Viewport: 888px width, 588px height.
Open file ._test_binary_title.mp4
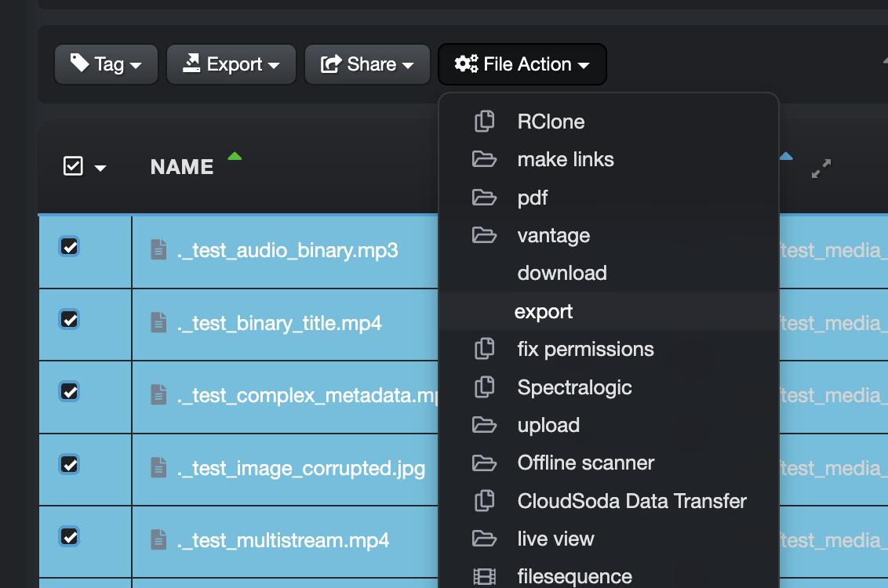(279, 323)
